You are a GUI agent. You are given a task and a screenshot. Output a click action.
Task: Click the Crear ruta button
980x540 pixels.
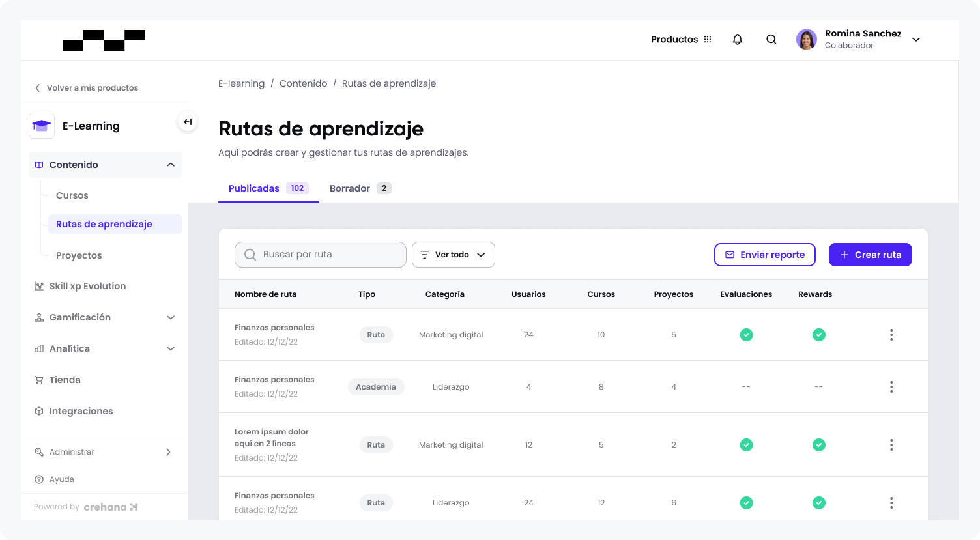tap(871, 255)
